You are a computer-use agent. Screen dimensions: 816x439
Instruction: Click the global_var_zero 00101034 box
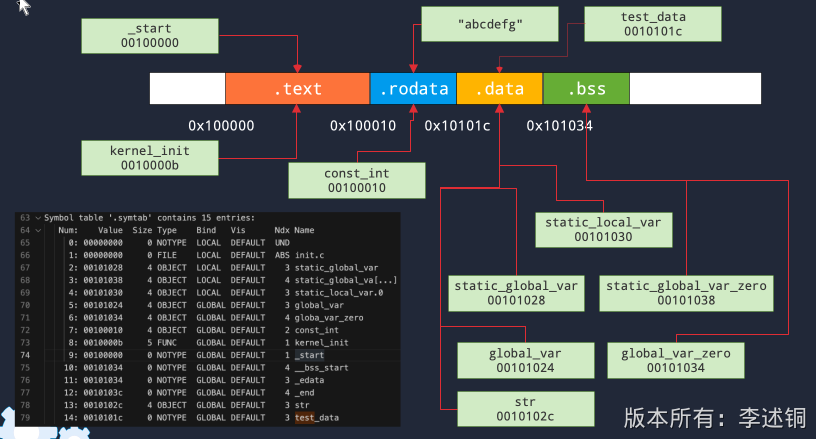point(675,361)
